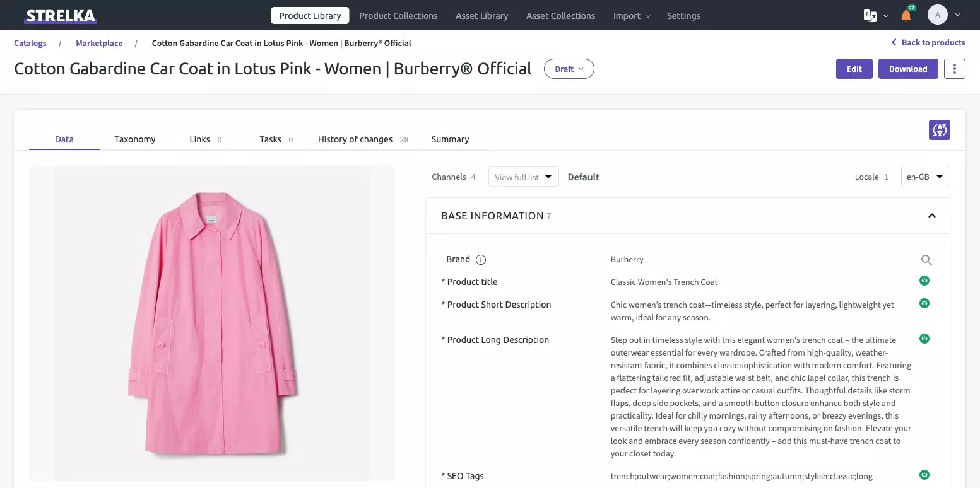The height and width of the screenshot is (488, 980).
Task: Click the search icon in Brand row
Action: [926, 260]
